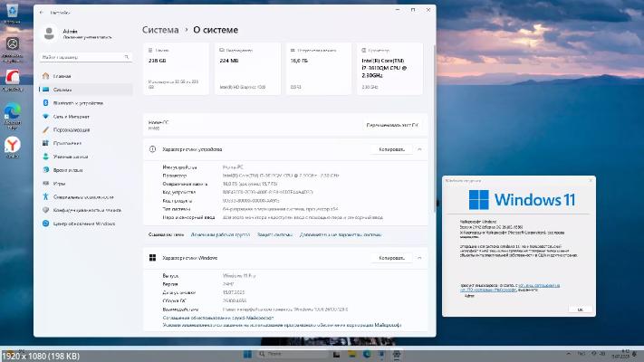This screenshot has height=362, width=644.
Task: Open the Домен или рабочая группа link
Action: (220, 234)
